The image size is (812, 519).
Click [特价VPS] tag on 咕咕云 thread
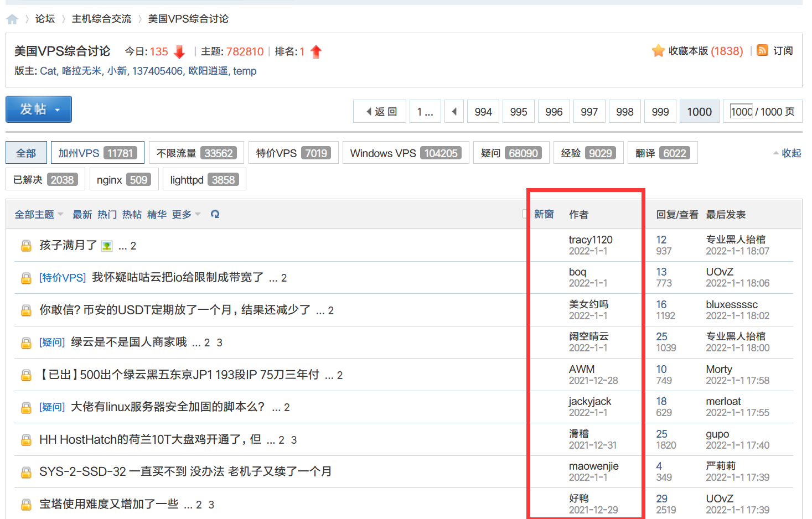tap(63, 278)
